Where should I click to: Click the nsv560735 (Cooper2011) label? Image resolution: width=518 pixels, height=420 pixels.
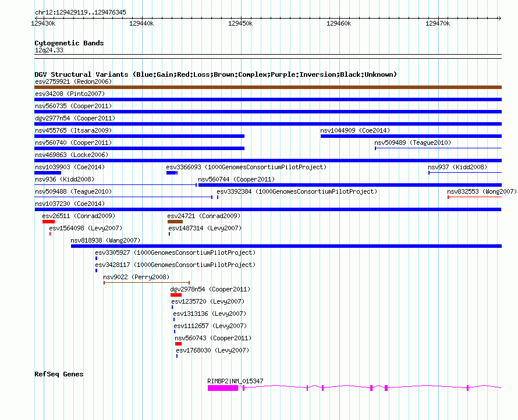[x=73, y=106]
